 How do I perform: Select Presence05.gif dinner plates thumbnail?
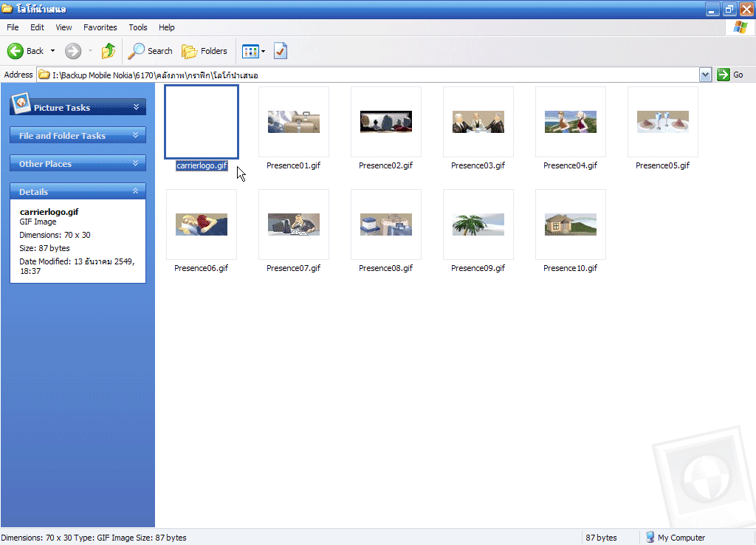tap(663, 122)
